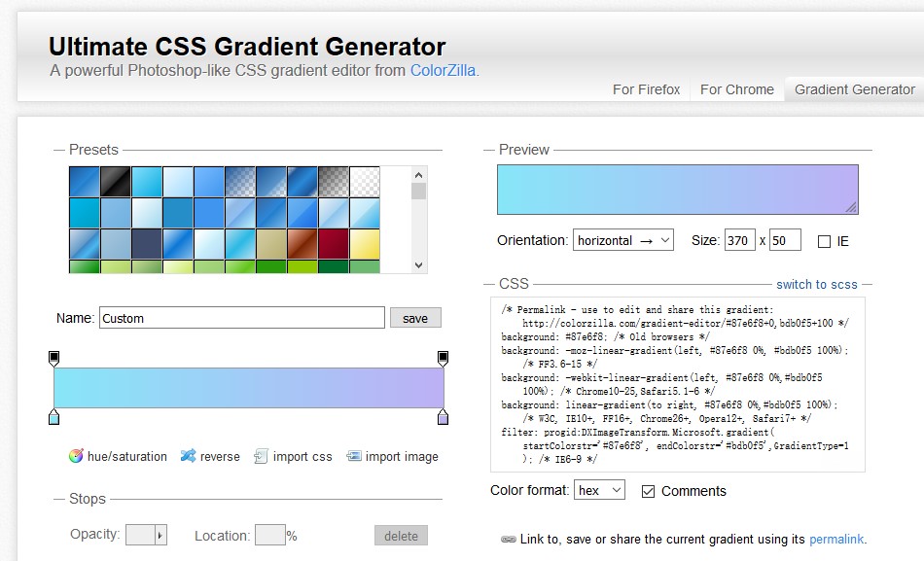Screen dimensions: 924x561
Task: Click the switch to scss link
Action: click(816, 284)
